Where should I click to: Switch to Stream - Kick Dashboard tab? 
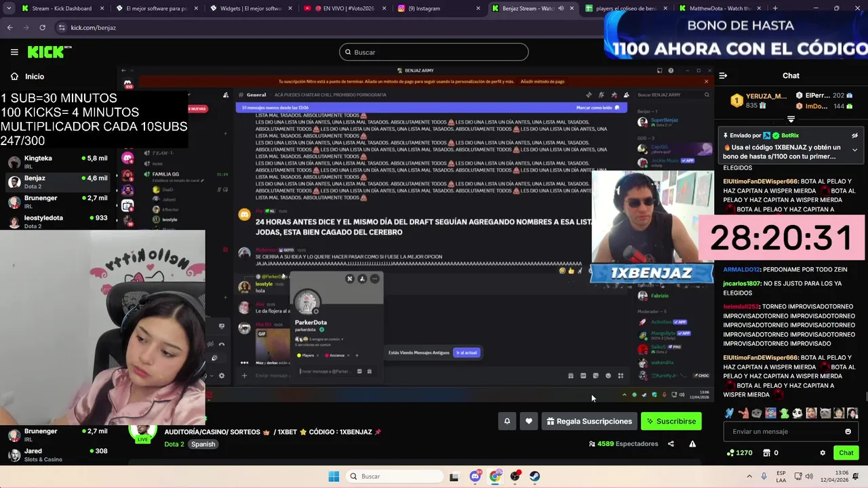[x=61, y=8]
